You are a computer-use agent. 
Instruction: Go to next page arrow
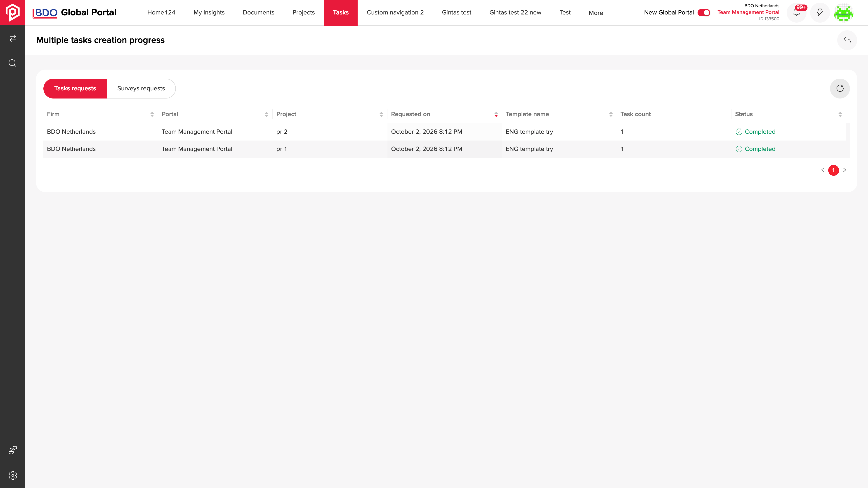coord(844,170)
